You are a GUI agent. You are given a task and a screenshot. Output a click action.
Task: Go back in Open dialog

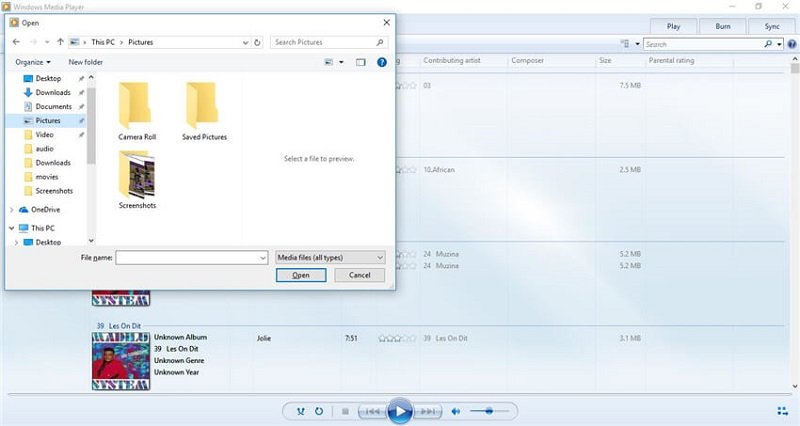(x=16, y=42)
